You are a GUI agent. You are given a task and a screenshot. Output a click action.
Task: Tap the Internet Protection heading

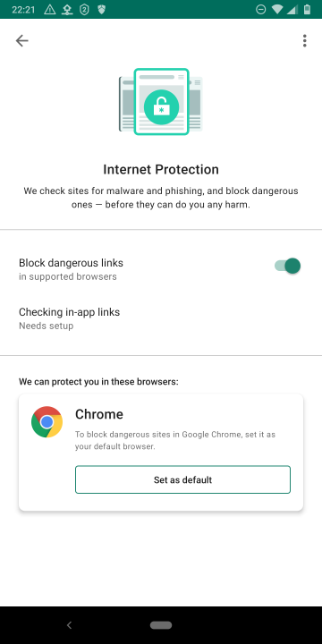click(x=161, y=169)
